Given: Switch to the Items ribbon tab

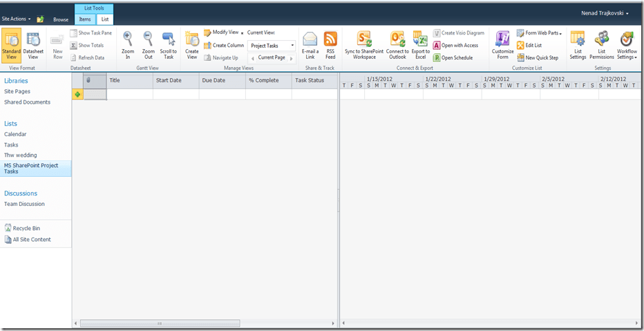Looking at the screenshot, I should point(84,19).
